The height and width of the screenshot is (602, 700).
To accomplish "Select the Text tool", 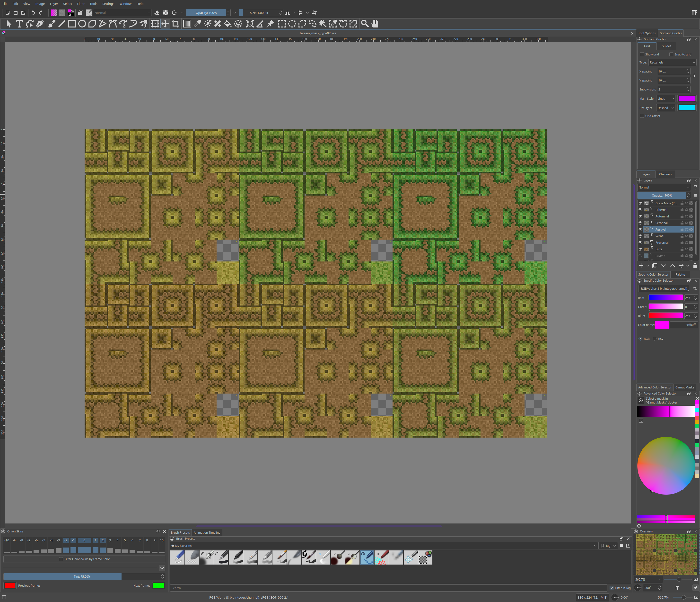I will (19, 24).
